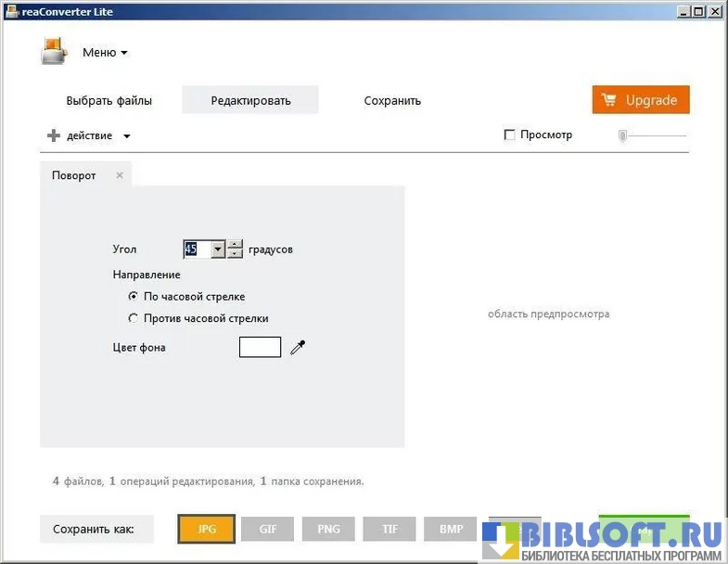Increase the angle with the up spinner arrow
This screenshot has height=564, width=728.
click(x=236, y=244)
